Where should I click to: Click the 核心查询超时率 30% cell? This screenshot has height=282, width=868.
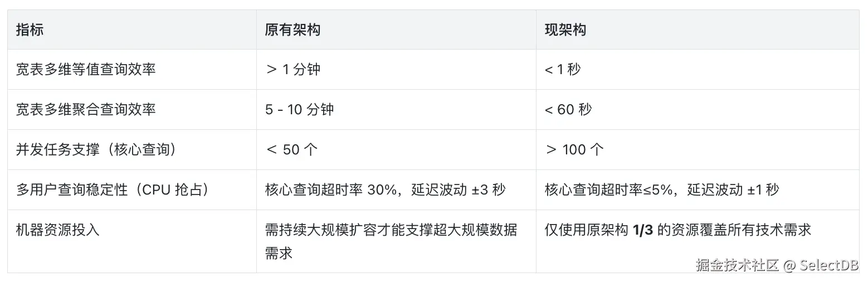tap(386, 190)
